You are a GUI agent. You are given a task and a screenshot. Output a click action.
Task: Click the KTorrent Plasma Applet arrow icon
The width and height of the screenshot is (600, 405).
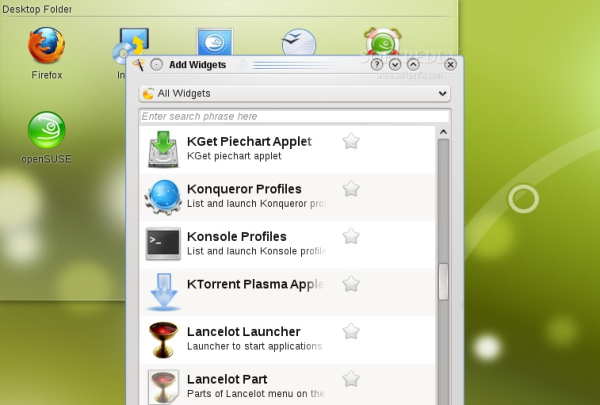click(x=163, y=292)
